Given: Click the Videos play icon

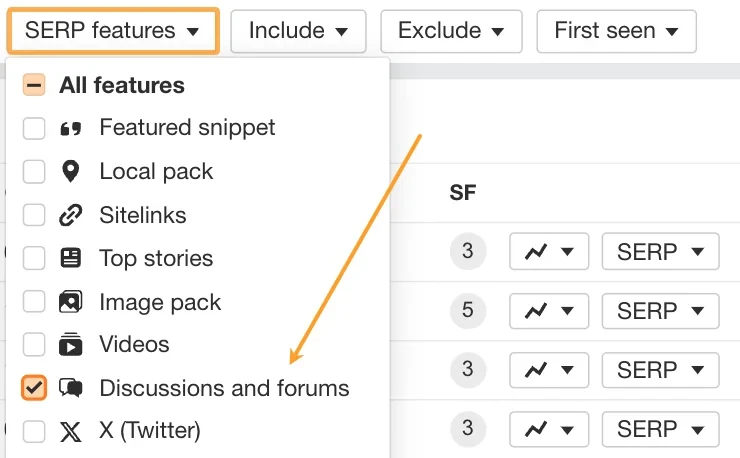Looking at the screenshot, I should coord(71,344).
